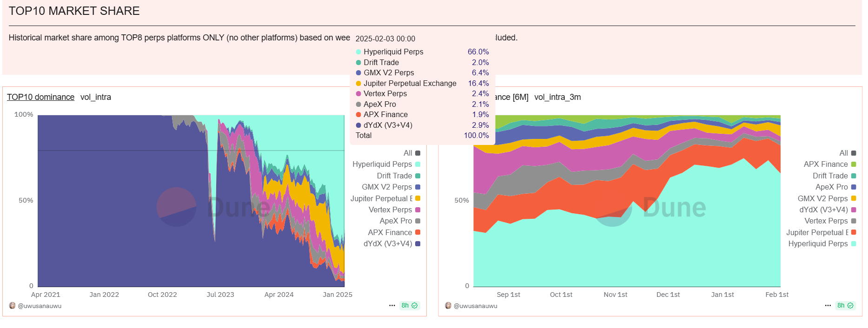This screenshot has width=868, height=328.
Task: Open @uwusanauwu profile under the right chart
Action: [x=475, y=306]
